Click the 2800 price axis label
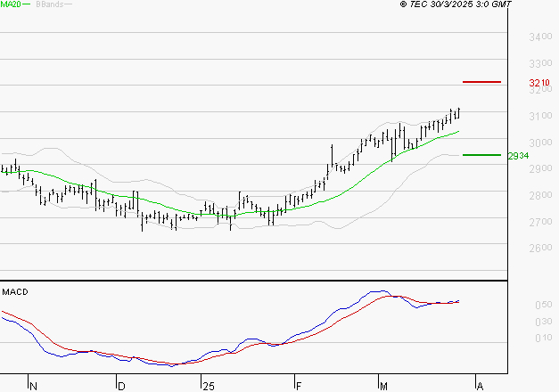Screen dimensions: 559x392 [540, 195]
